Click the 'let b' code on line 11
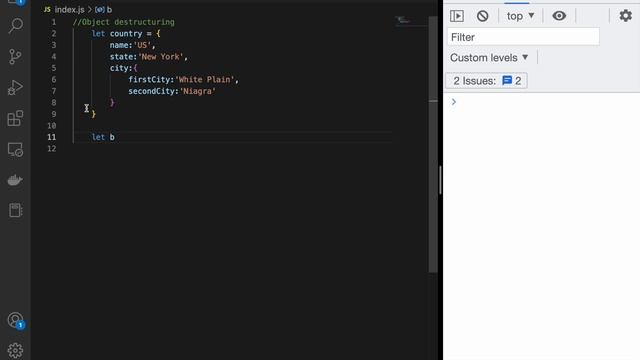The height and width of the screenshot is (360, 640). tap(103, 137)
